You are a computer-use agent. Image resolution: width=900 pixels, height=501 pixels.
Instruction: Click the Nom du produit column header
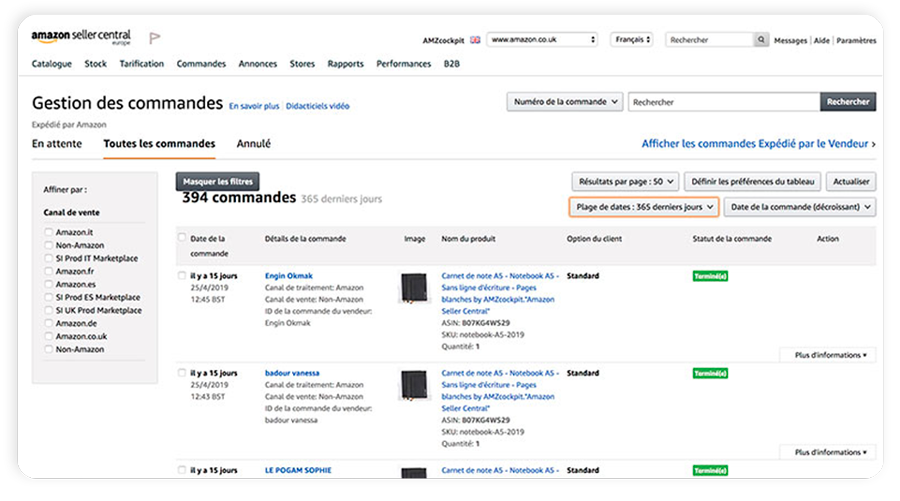tap(468, 239)
